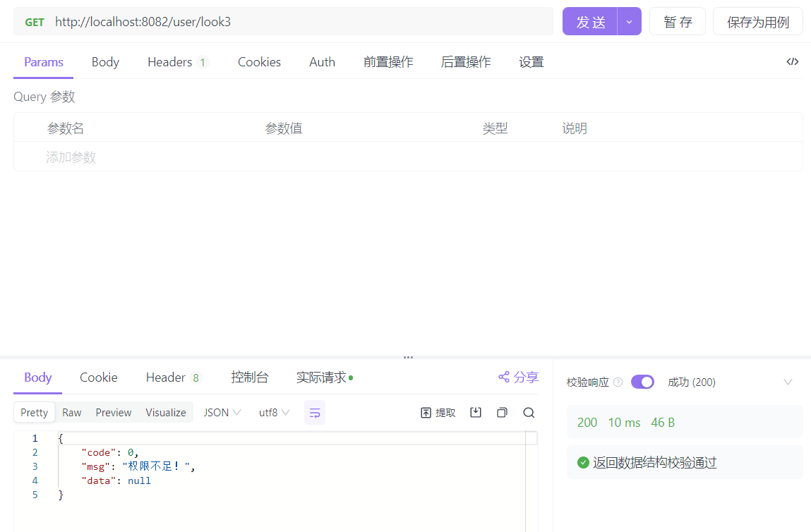The width and height of the screenshot is (811, 532).
Task: Click the 发送 send button
Action: [x=590, y=22]
